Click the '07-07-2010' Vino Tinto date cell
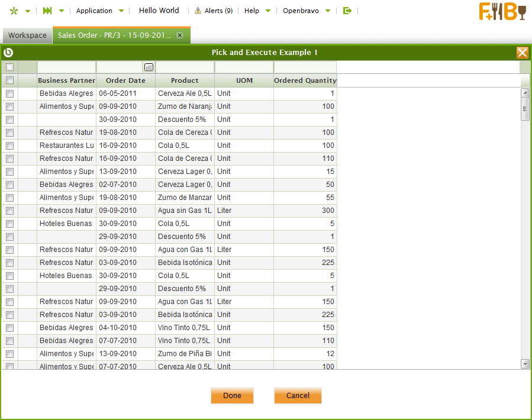 (125, 341)
